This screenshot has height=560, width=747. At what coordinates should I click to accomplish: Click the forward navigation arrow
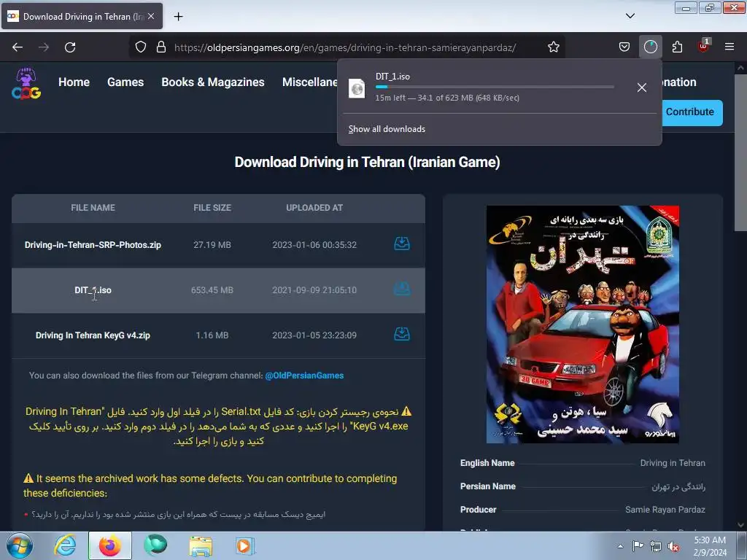44,47
